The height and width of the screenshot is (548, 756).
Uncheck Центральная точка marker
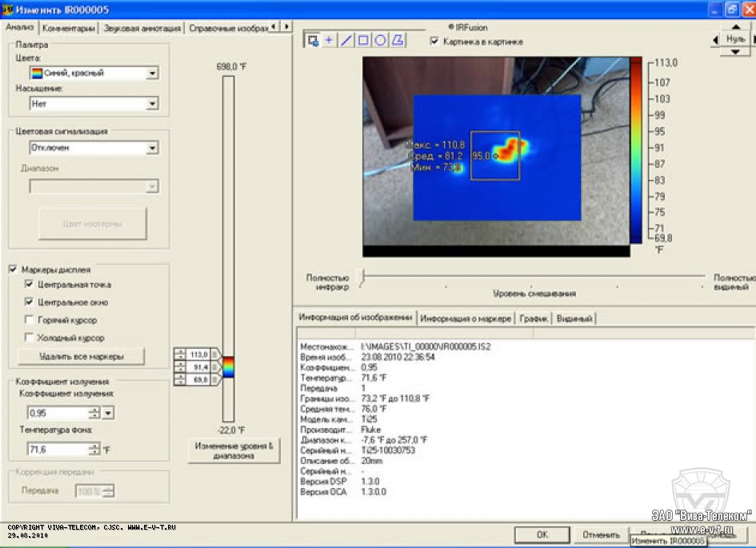coord(30,285)
